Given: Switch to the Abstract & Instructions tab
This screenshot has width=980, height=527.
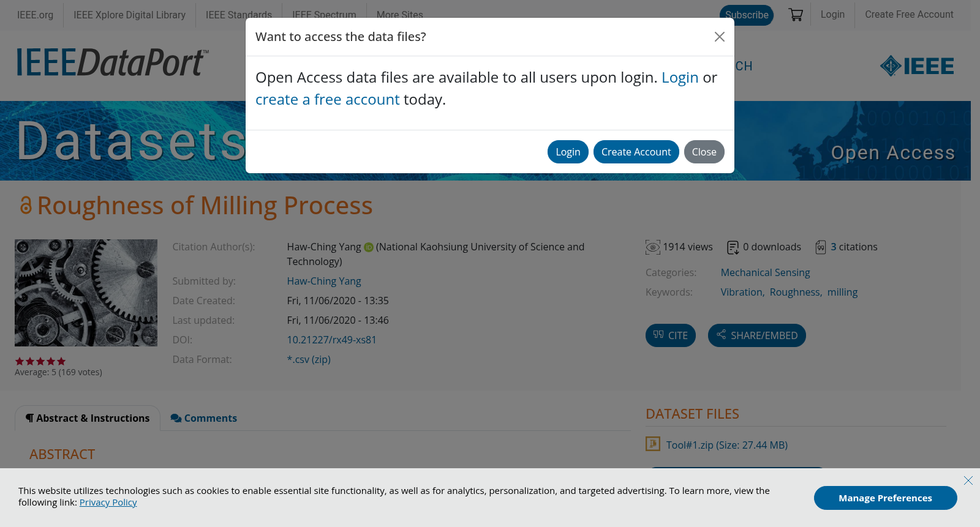Looking at the screenshot, I should 88,418.
